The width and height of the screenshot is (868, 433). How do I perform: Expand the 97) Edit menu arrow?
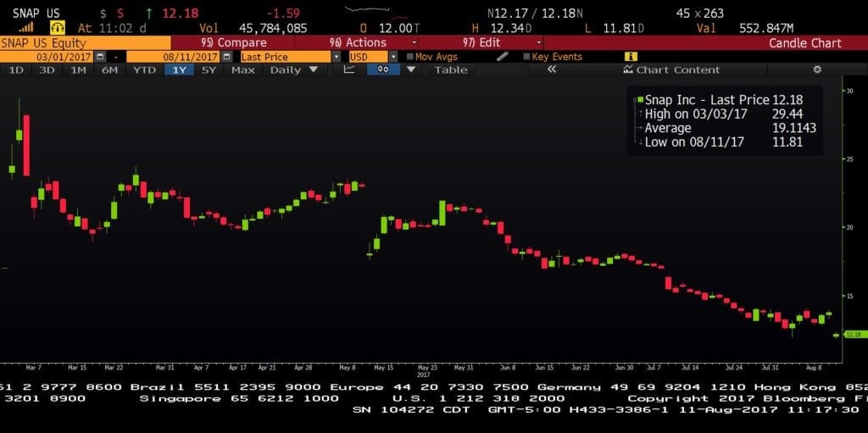(x=539, y=42)
